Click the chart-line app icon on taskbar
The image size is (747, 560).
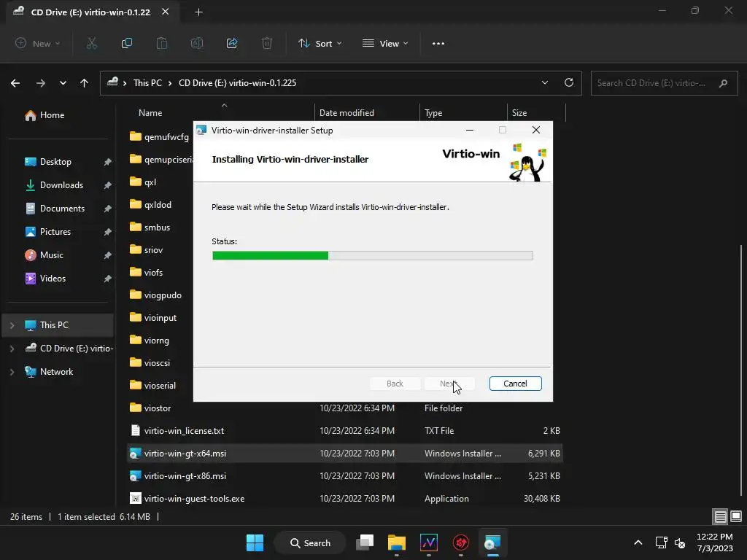(x=429, y=542)
